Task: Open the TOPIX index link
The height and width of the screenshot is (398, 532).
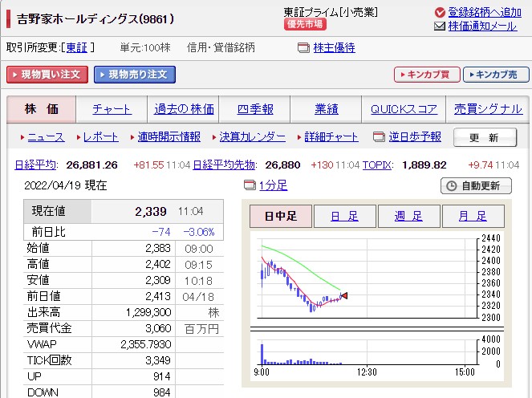Action: click(x=377, y=165)
